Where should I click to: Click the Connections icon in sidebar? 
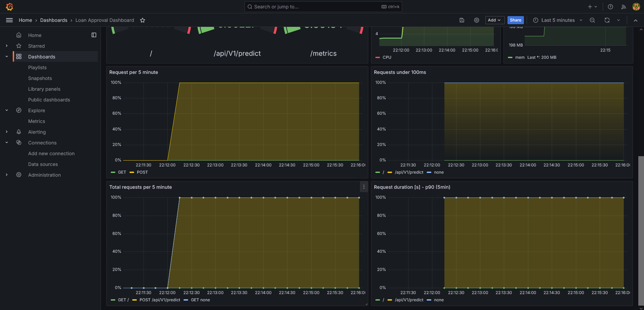coord(19,143)
